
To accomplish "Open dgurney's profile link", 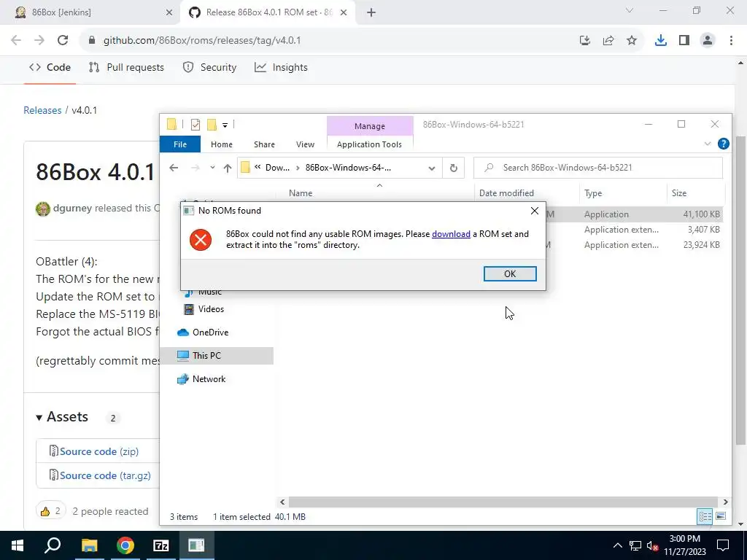I will [x=72, y=208].
